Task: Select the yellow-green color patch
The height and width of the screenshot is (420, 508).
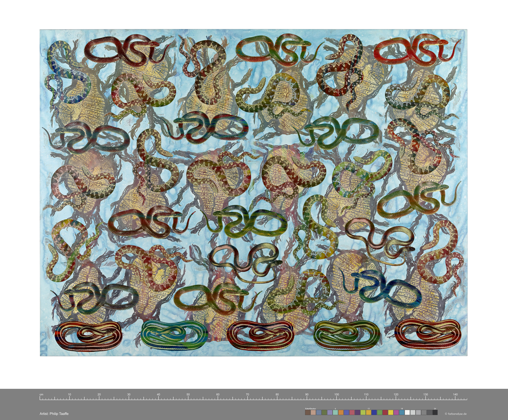Action: [x=363, y=412]
